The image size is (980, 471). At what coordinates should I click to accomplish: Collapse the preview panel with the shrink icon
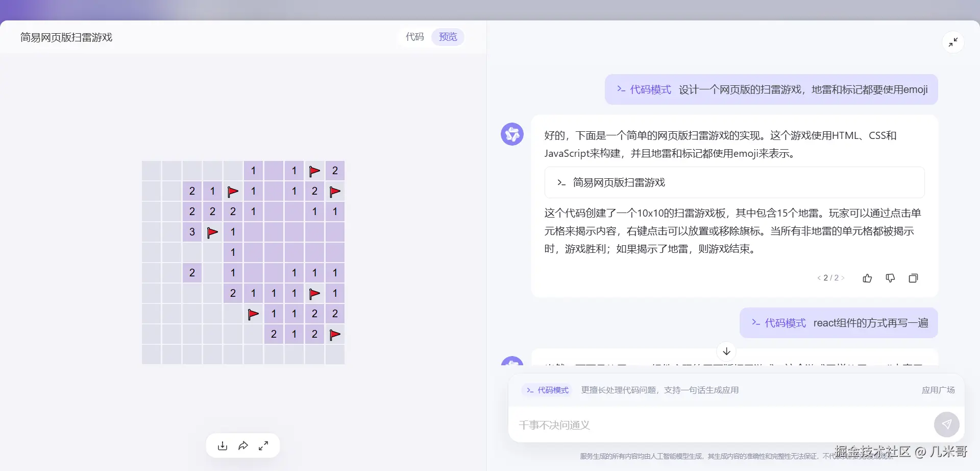[953, 42]
